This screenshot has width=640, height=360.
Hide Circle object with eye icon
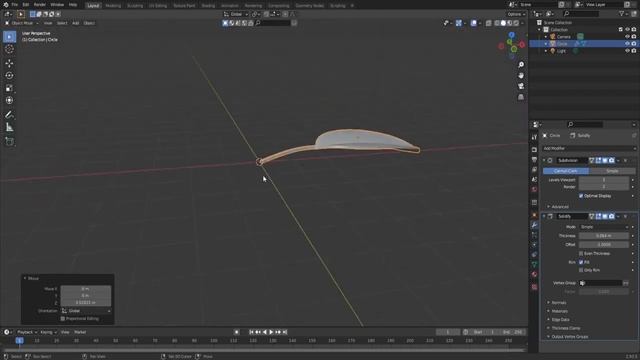(x=627, y=44)
